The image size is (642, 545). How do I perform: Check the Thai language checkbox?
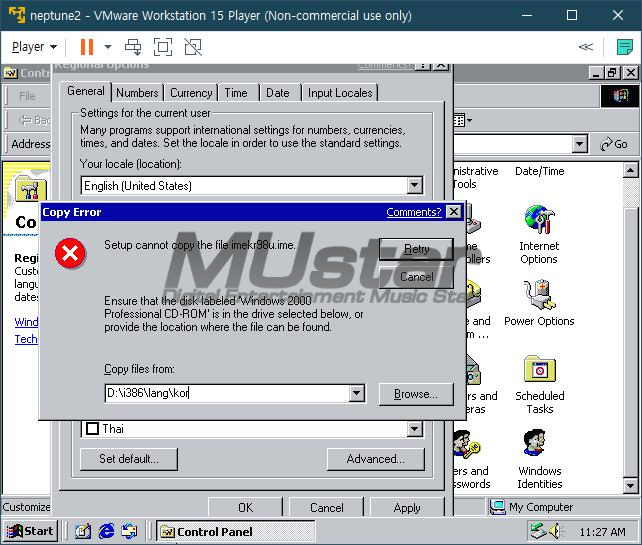(x=92, y=429)
